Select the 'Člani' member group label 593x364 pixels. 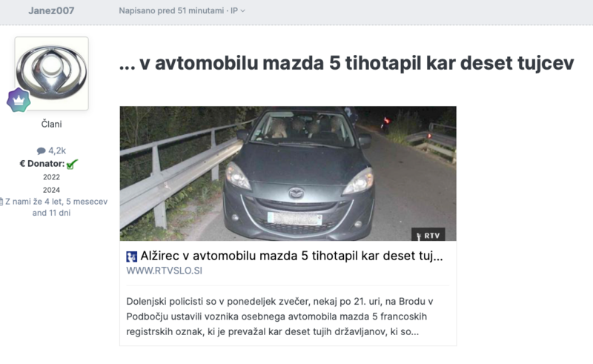(x=51, y=124)
